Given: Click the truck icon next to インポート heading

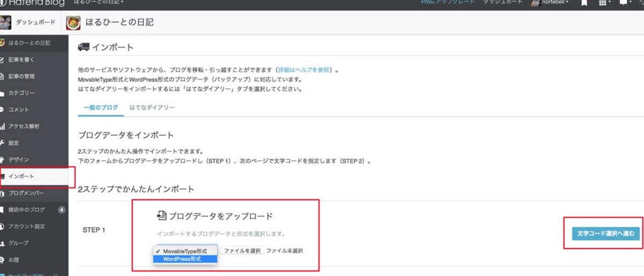Looking at the screenshot, I should pos(84,47).
